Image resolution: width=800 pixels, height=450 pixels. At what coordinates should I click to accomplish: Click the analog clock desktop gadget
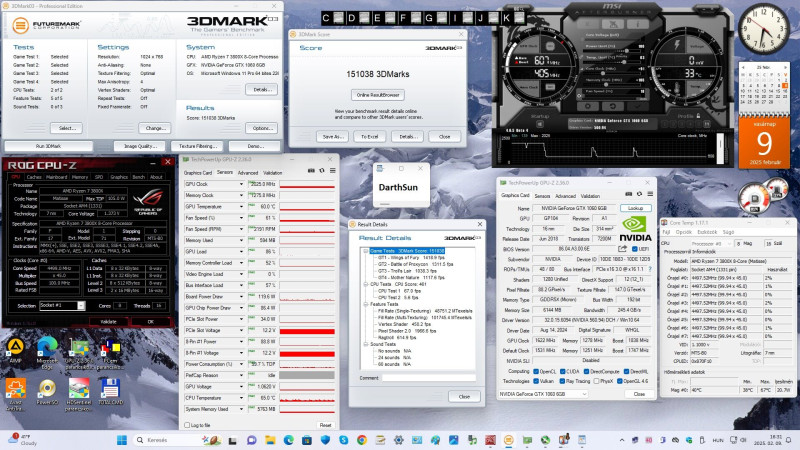764,29
